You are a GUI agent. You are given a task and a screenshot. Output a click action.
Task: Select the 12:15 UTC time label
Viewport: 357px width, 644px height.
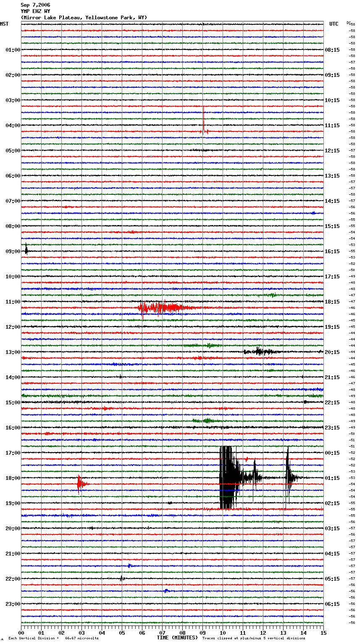tap(332, 151)
